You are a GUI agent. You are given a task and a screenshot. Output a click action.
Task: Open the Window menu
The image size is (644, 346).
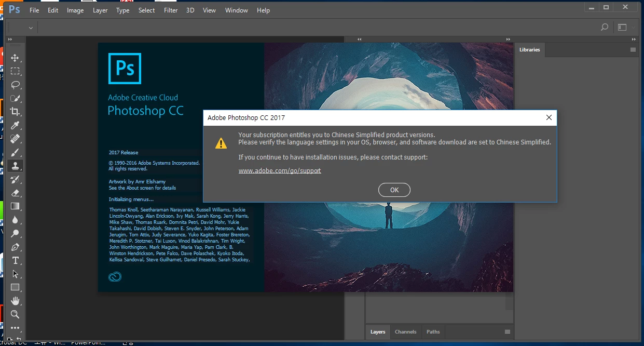pyautogui.click(x=237, y=10)
